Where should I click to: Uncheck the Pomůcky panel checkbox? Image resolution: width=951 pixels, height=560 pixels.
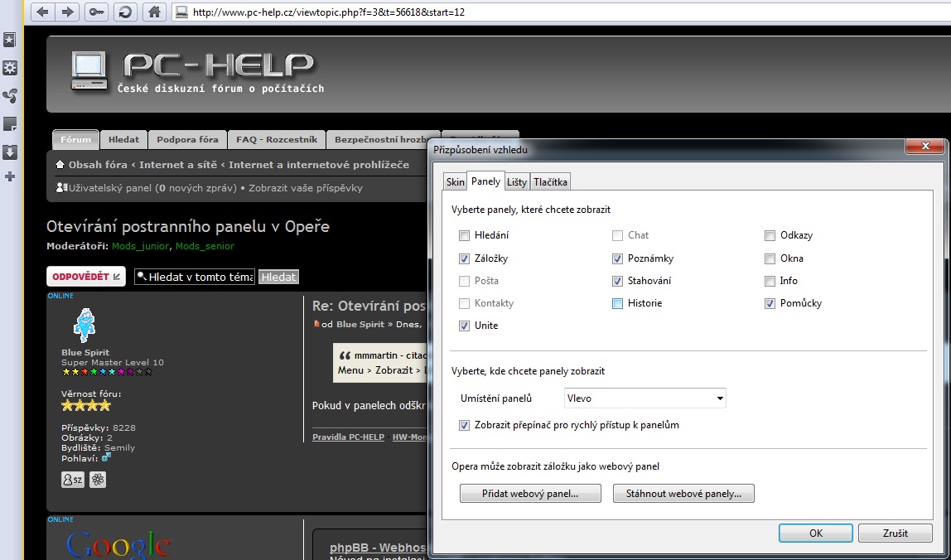tap(770, 303)
